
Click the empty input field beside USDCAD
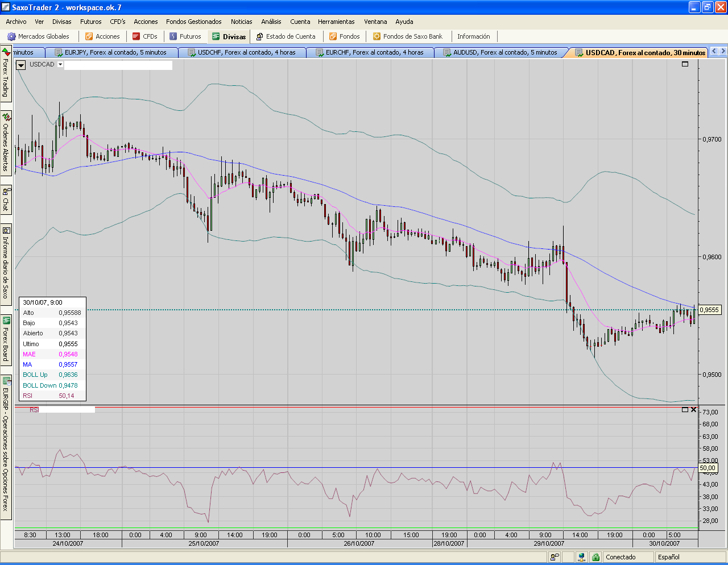click(x=118, y=65)
